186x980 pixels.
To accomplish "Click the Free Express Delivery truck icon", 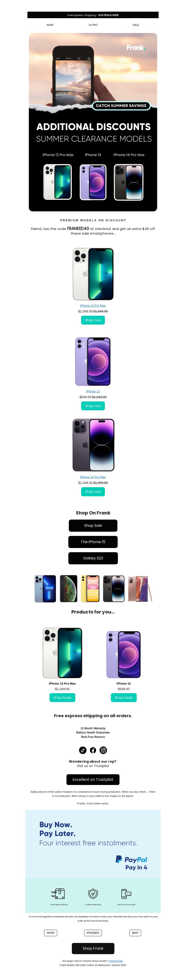I will tap(58, 893).
